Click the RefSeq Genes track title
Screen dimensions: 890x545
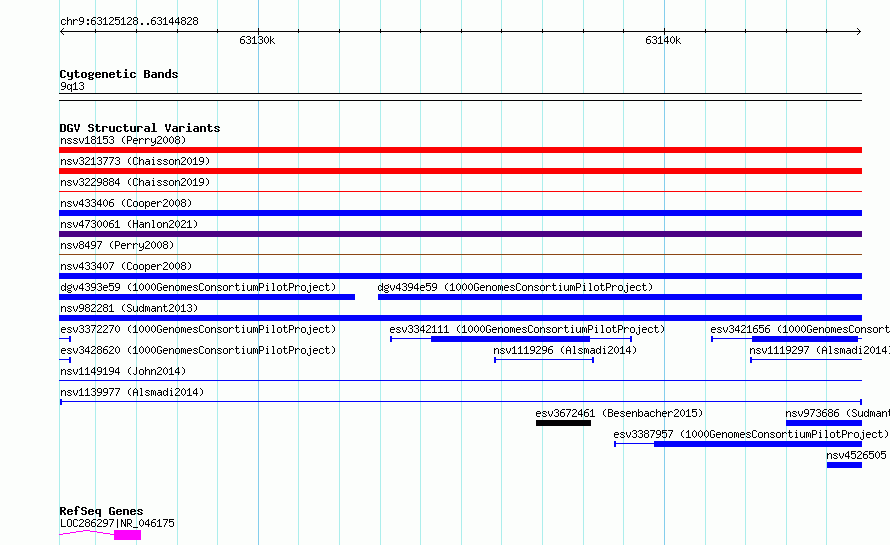[101, 511]
